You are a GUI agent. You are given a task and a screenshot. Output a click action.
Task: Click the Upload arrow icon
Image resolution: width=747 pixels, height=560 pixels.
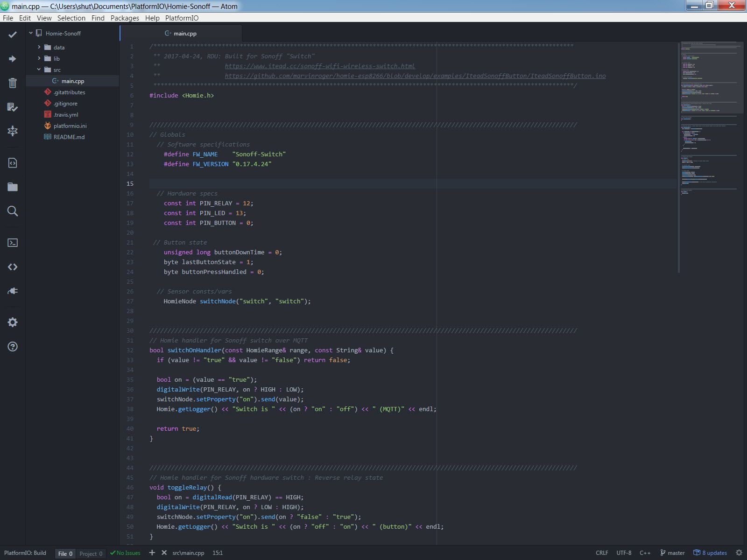click(x=13, y=59)
